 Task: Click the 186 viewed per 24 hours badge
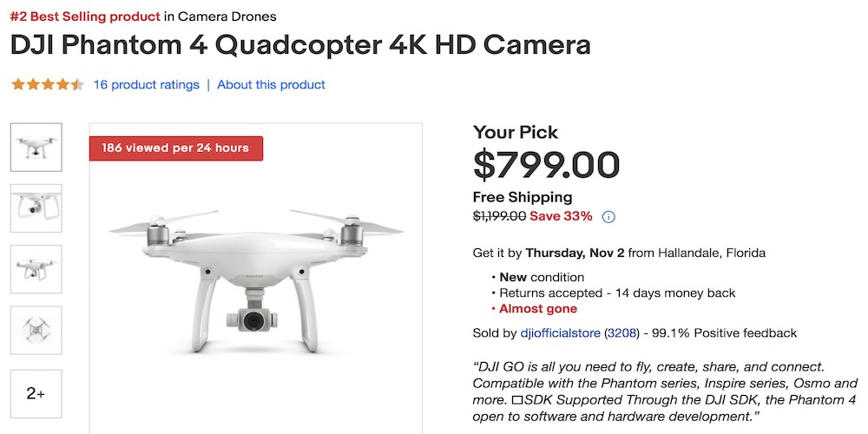pyautogui.click(x=175, y=148)
